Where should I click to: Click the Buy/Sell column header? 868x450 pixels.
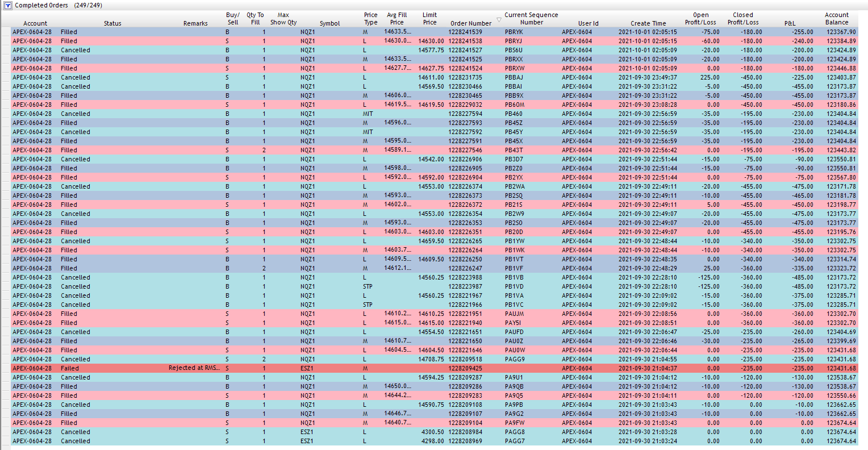233,19
